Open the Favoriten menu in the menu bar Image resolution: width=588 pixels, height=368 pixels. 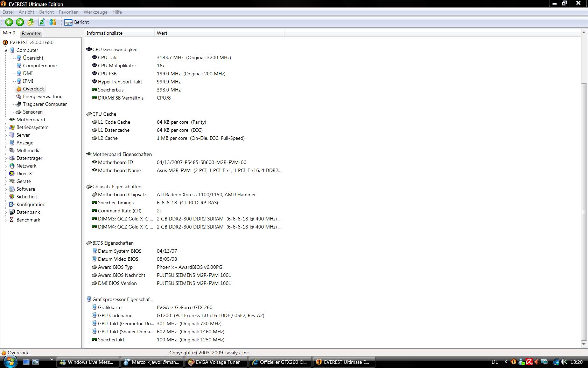coord(69,12)
